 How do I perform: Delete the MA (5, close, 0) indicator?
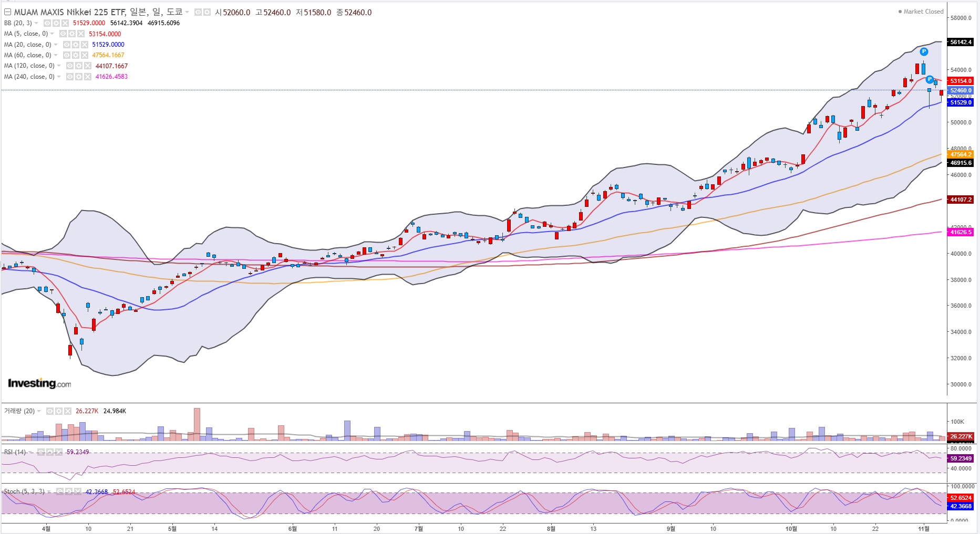coord(81,34)
